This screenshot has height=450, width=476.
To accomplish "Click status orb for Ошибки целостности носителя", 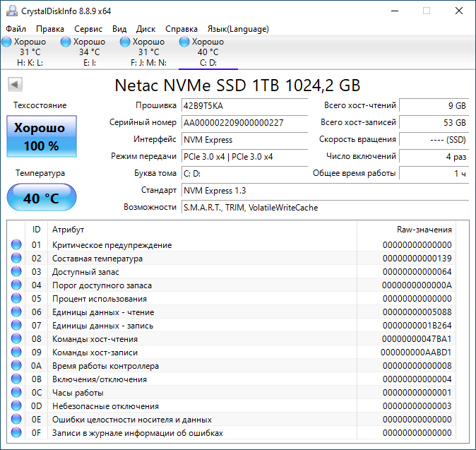I will (16, 420).
